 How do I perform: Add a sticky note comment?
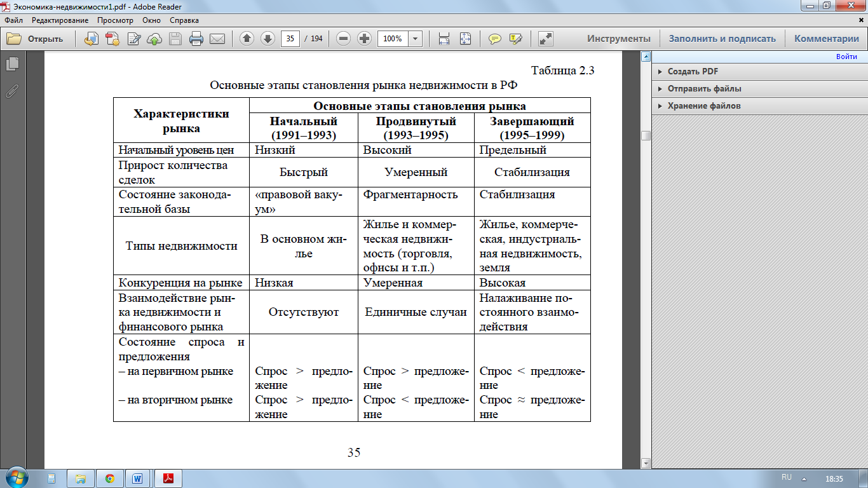tap(494, 39)
